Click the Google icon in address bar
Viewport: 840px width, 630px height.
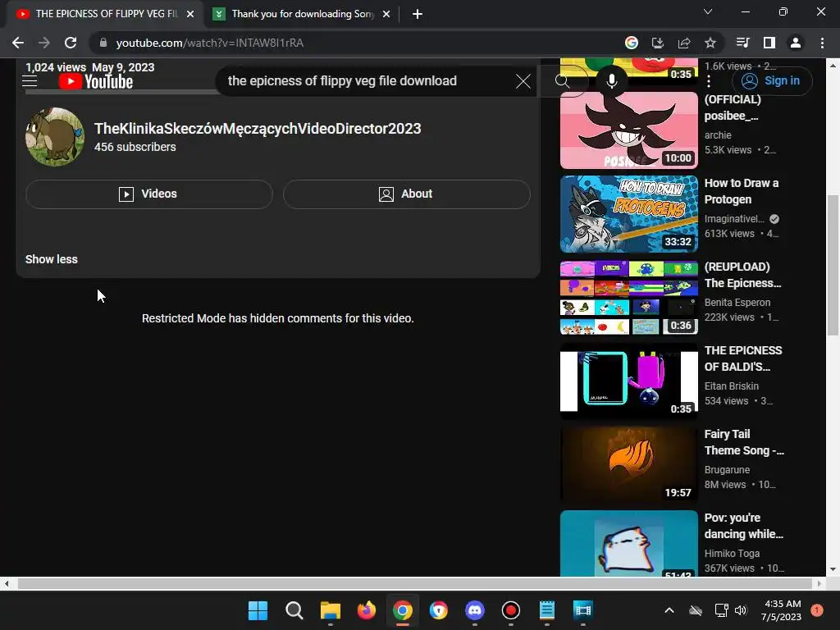pos(632,43)
